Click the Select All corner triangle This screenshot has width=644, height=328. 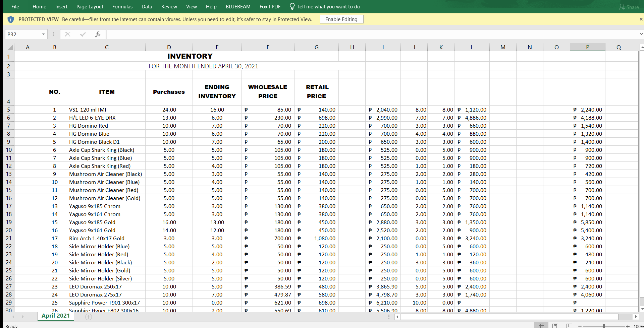[10, 47]
